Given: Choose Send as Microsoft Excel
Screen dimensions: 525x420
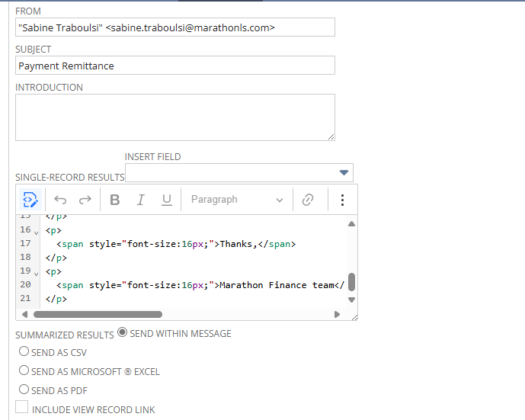Looking at the screenshot, I should [24, 371].
